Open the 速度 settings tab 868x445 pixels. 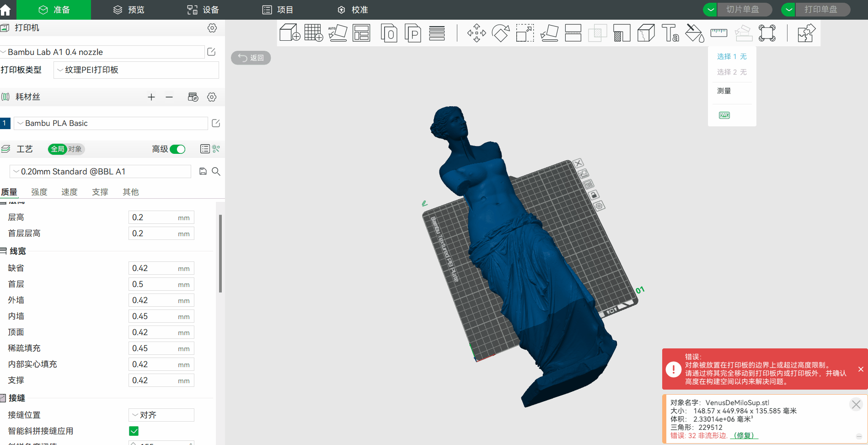(x=70, y=192)
